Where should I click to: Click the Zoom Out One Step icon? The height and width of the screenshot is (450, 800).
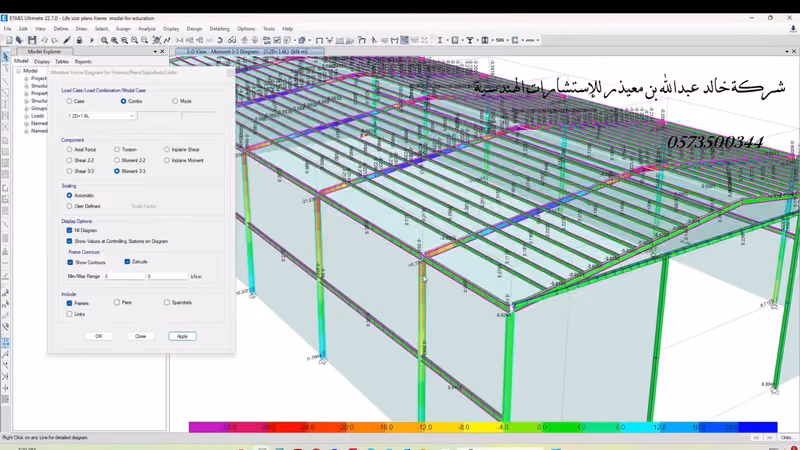pos(144,40)
